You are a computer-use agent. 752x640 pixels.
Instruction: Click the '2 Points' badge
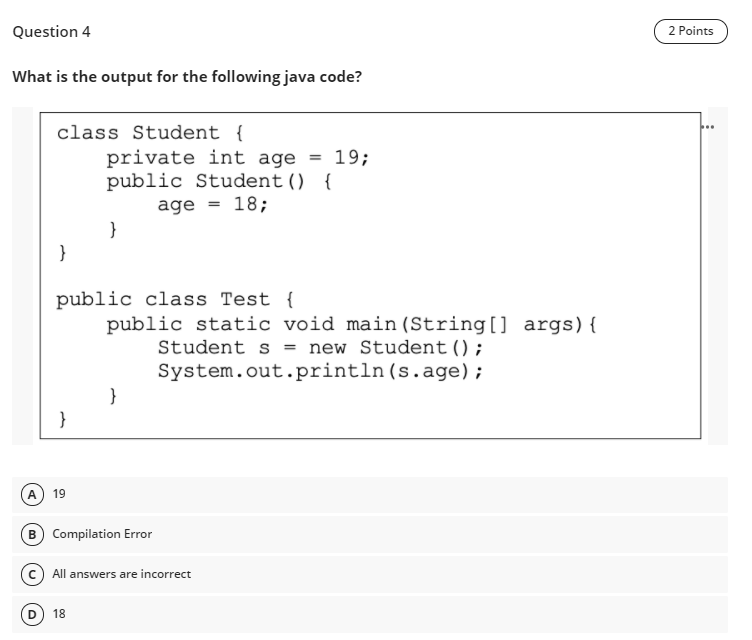pos(691,31)
